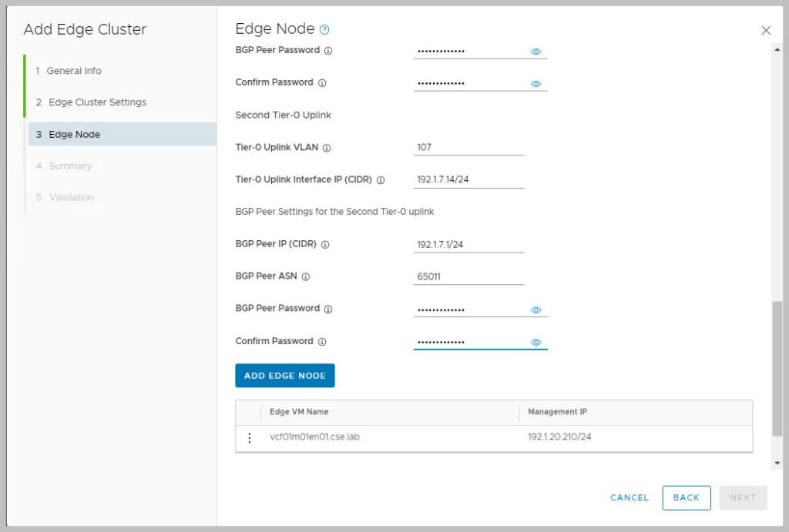Go to General Info step
789x532 pixels.
(x=73, y=71)
